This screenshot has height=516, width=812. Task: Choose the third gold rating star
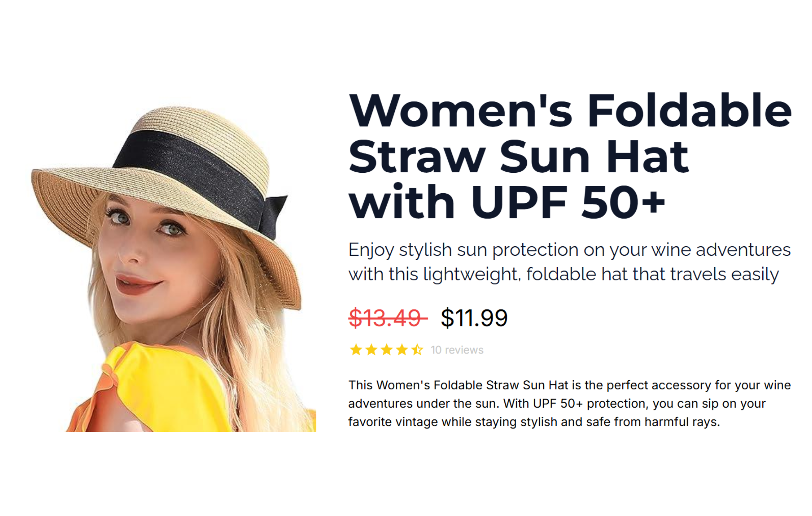coord(387,350)
